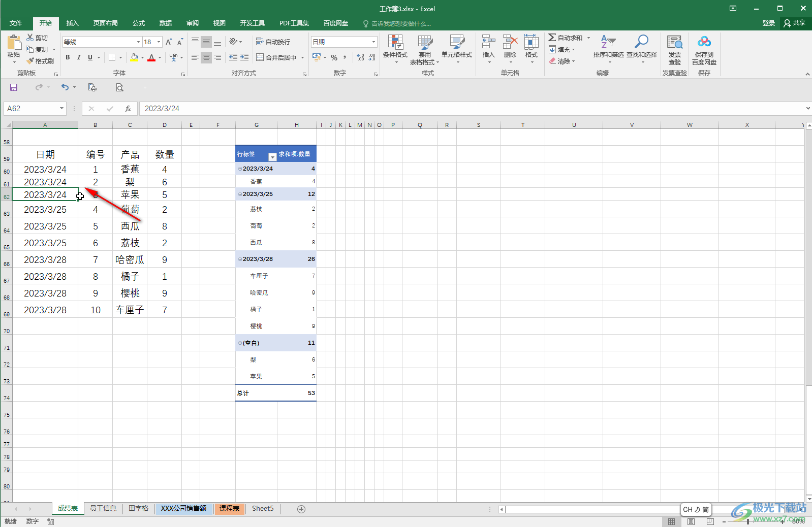Open the 数据 ribbon tab

point(166,23)
